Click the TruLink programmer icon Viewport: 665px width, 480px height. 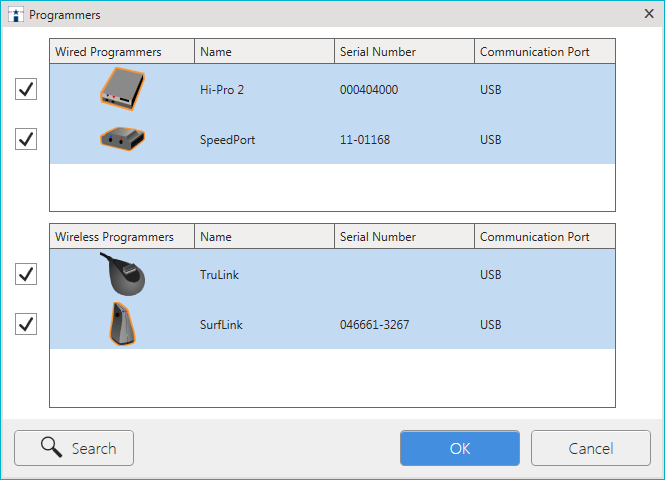coord(123,274)
